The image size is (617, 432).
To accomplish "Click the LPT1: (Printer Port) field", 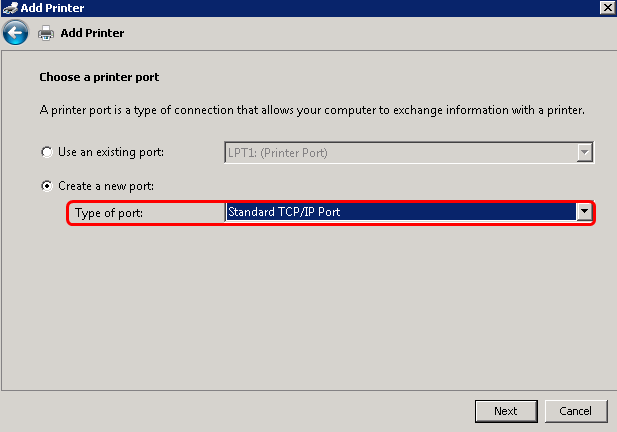I will 400,153.
